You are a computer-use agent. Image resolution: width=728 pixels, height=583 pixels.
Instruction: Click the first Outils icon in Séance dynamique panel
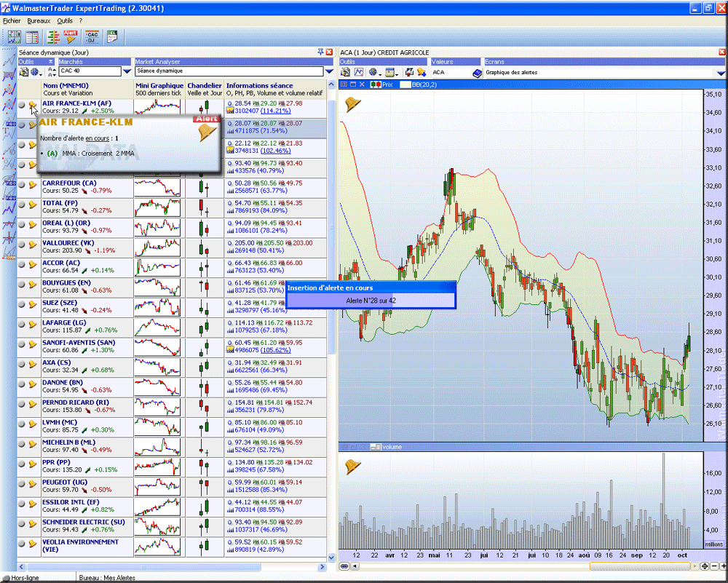click(24, 72)
